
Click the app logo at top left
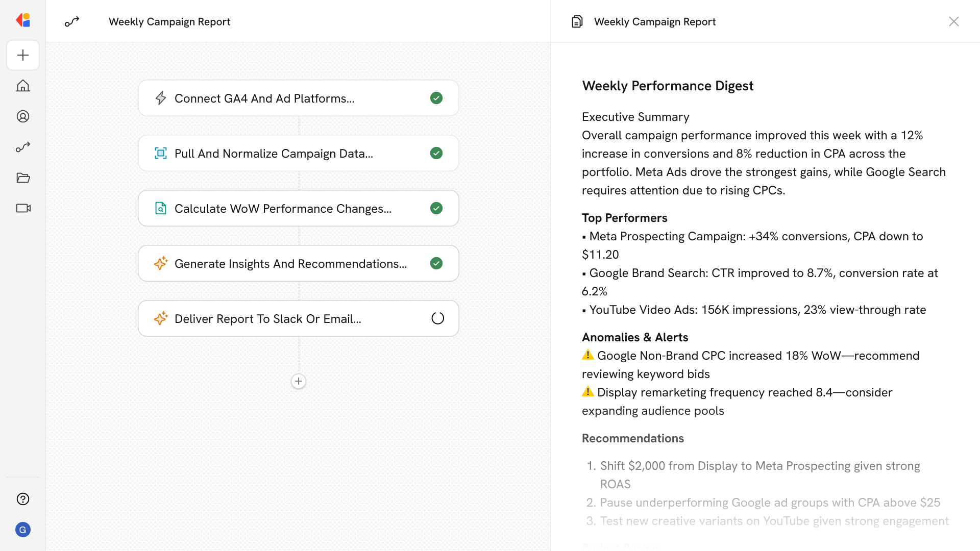(x=23, y=20)
